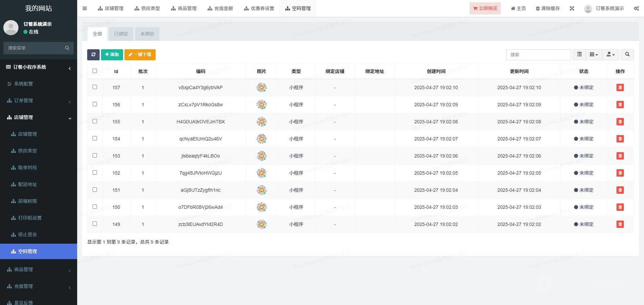Open QR code thumbnail in row 153
Image resolution: width=644 pixels, height=305 pixels.
click(261, 156)
